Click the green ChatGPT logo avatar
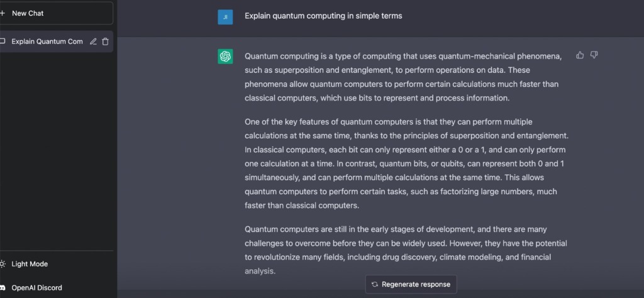The height and width of the screenshot is (298, 644). click(225, 56)
